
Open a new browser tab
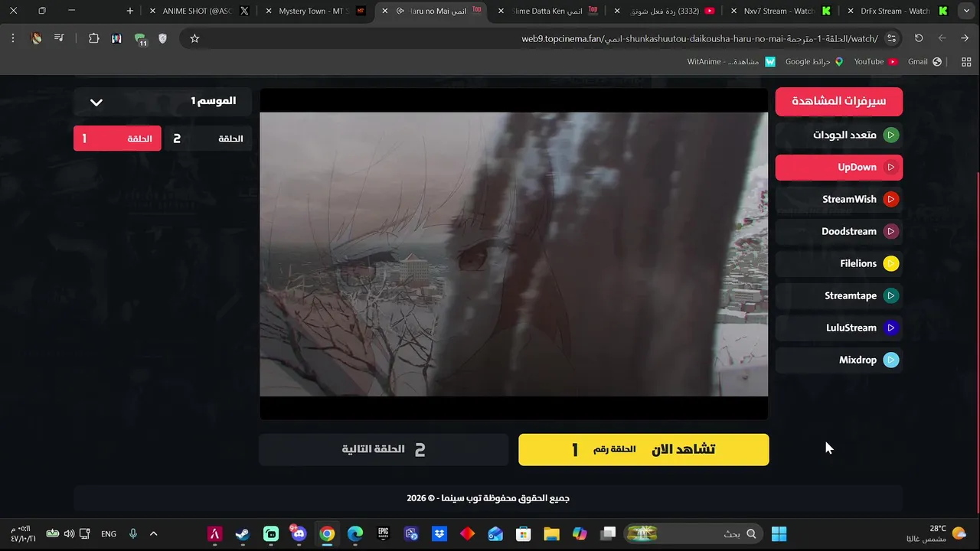coord(130,11)
